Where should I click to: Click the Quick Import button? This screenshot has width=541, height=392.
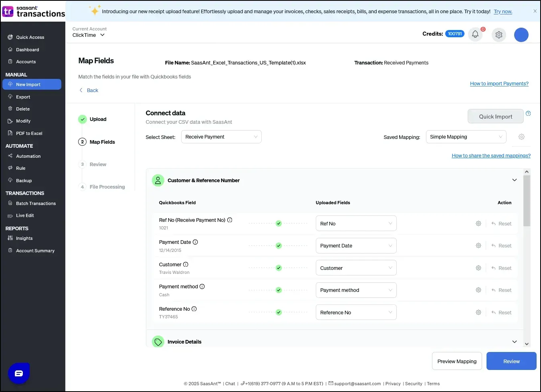click(496, 117)
